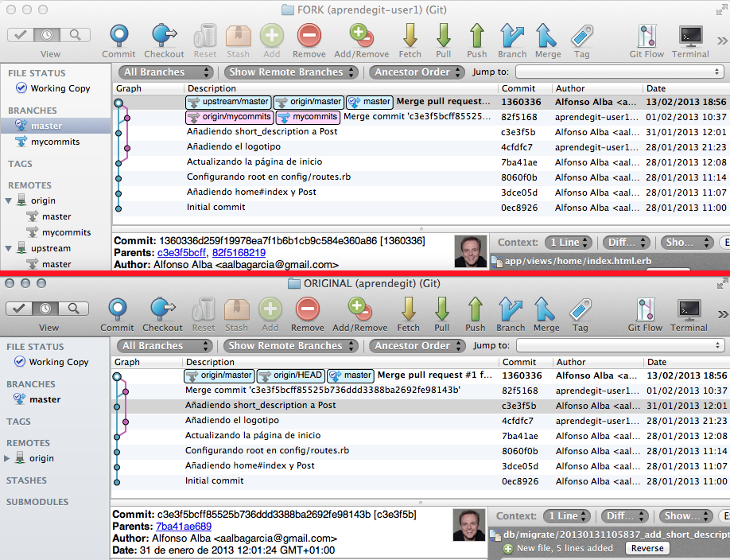Click the Pull icon in the ORIGINAL window
Image resolution: width=730 pixels, height=560 pixels.
[x=442, y=309]
